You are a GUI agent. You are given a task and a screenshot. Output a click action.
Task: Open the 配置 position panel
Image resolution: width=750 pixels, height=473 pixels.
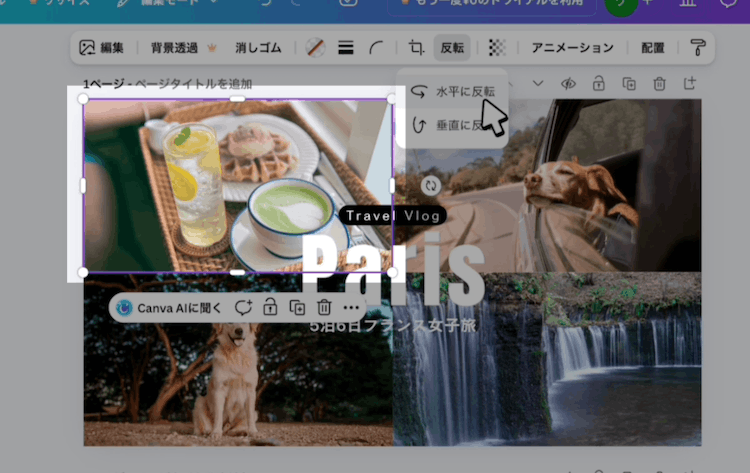point(652,48)
